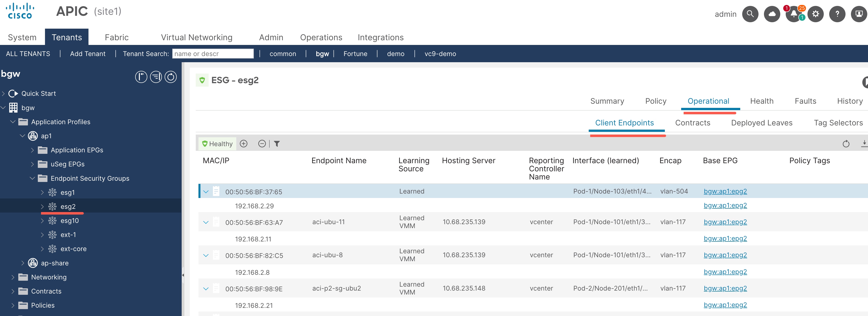868x316 pixels.
Task: Open the notifications bell icon
Action: pos(794,14)
